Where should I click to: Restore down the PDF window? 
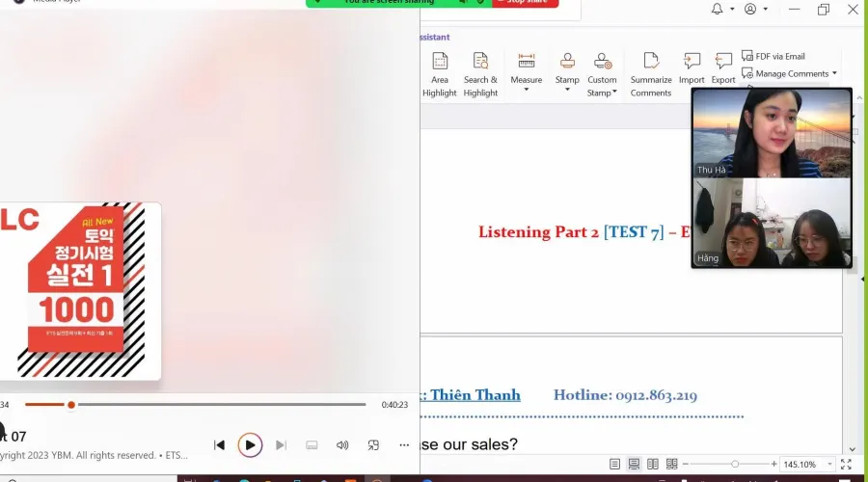point(824,9)
